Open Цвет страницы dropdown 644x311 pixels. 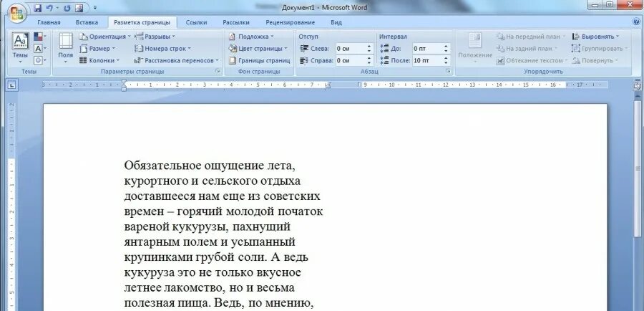[x=258, y=49]
